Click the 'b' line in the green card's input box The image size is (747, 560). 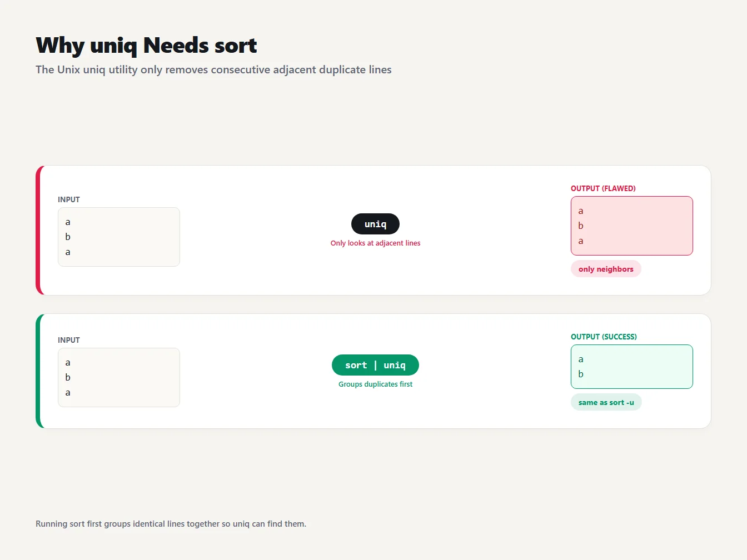[68, 377]
